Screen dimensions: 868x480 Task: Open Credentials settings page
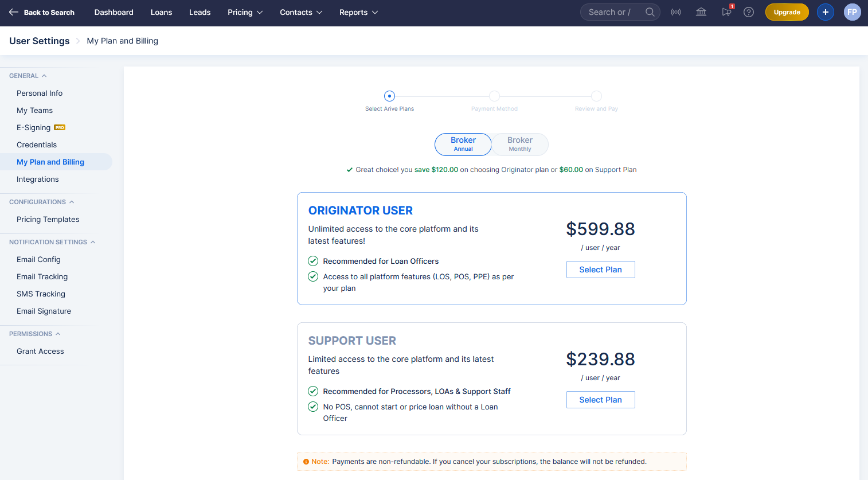pyautogui.click(x=37, y=145)
